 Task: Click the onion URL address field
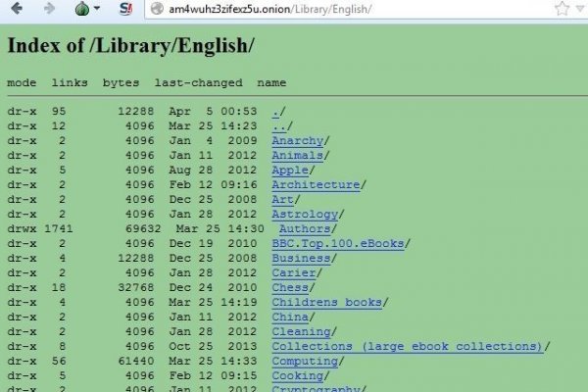343,9
